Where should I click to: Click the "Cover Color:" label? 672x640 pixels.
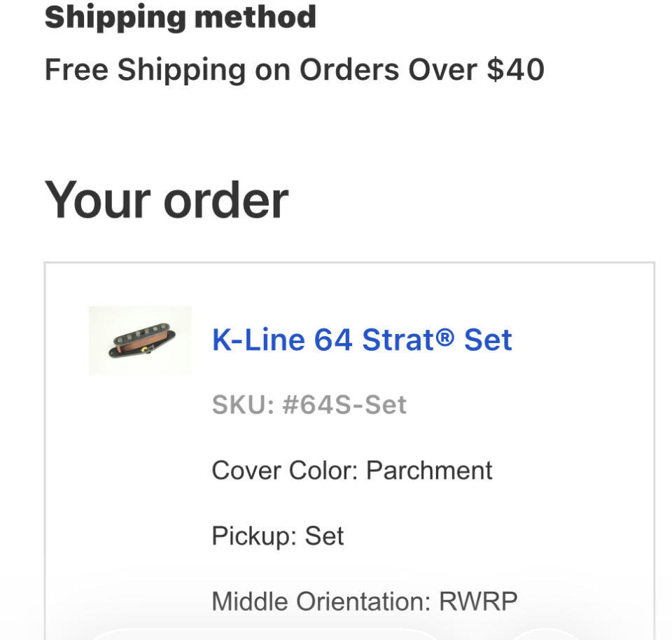[284, 471]
